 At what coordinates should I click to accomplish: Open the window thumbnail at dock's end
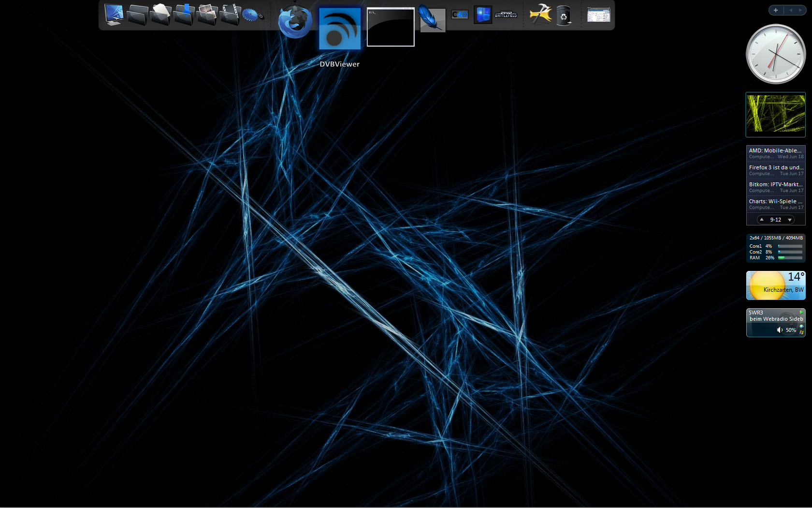click(598, 15)
